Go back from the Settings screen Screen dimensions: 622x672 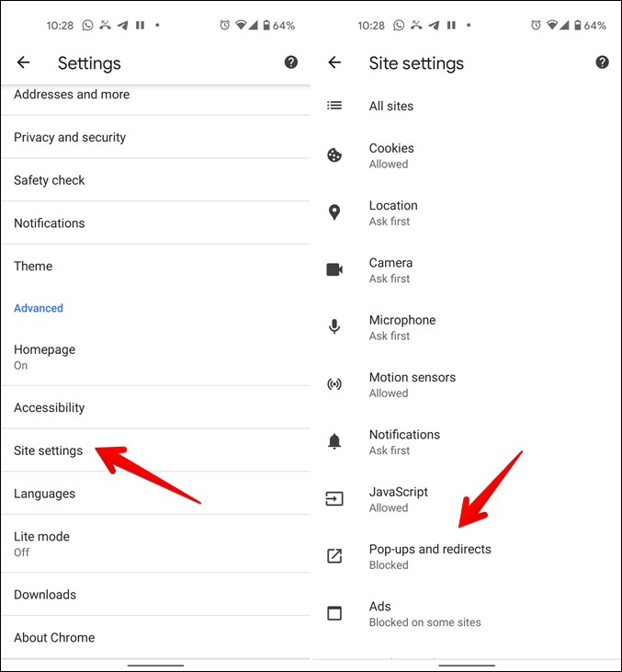(x=24, y=63)
